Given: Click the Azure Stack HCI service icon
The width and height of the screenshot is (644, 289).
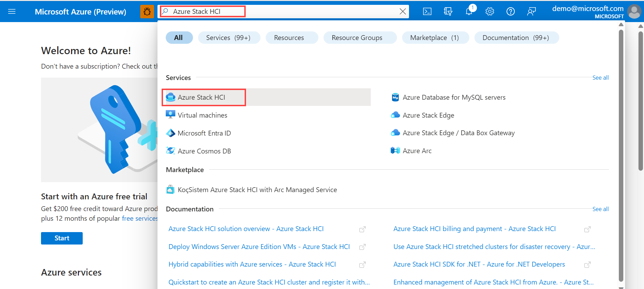Looking at the screenshot, I should (x=171, y=97).
